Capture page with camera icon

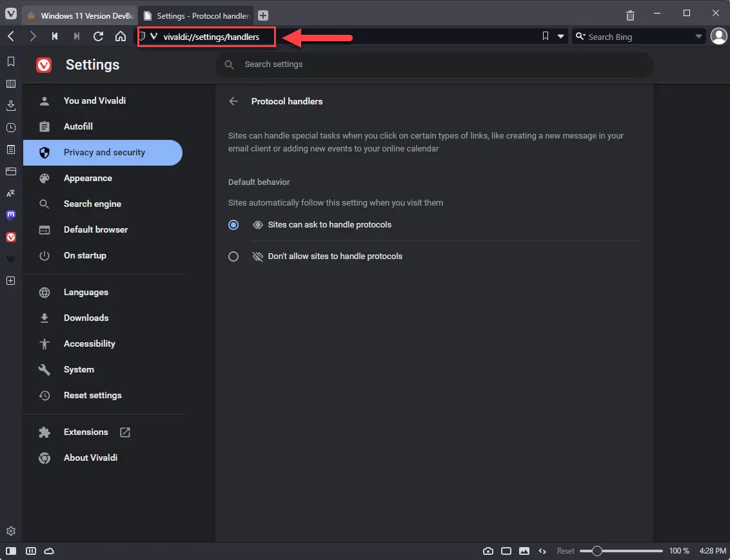488,551
